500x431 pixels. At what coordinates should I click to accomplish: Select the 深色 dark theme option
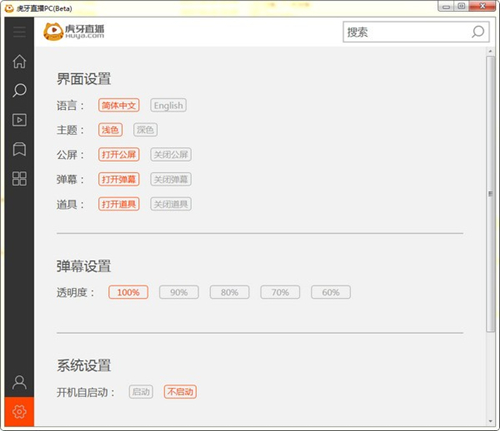(145, 130)
